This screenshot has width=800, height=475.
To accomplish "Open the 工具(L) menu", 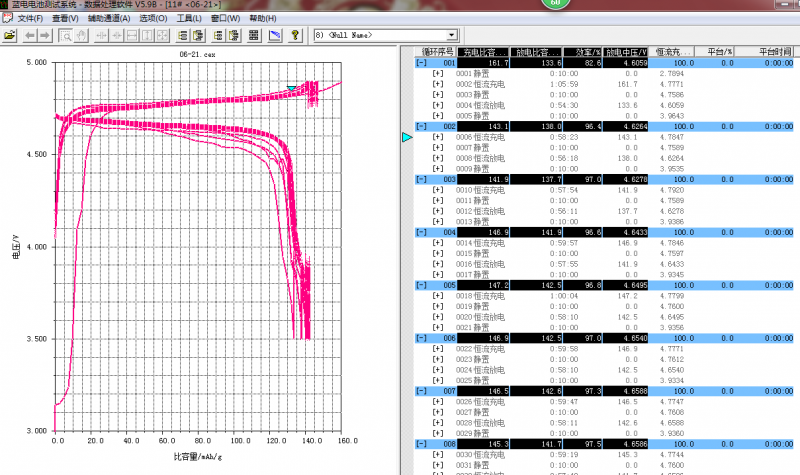I will 189,18.
